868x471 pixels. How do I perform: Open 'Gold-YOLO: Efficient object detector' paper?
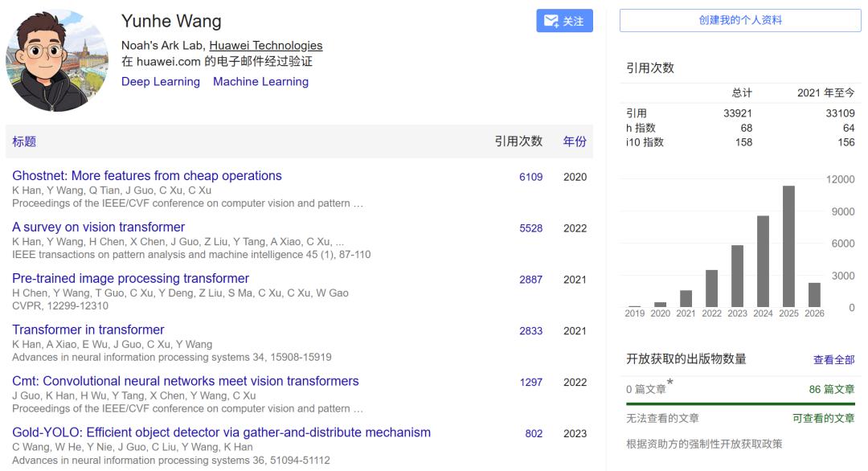[221, 432]
